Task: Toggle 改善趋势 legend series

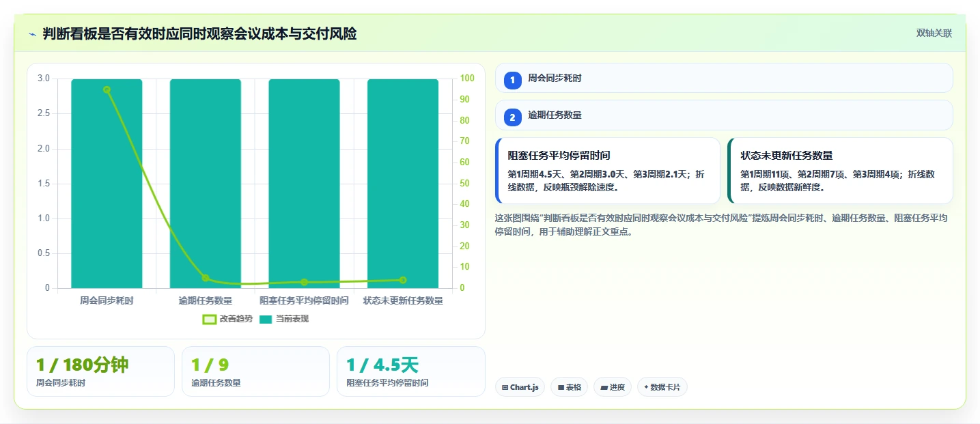Action: (227, 319)
